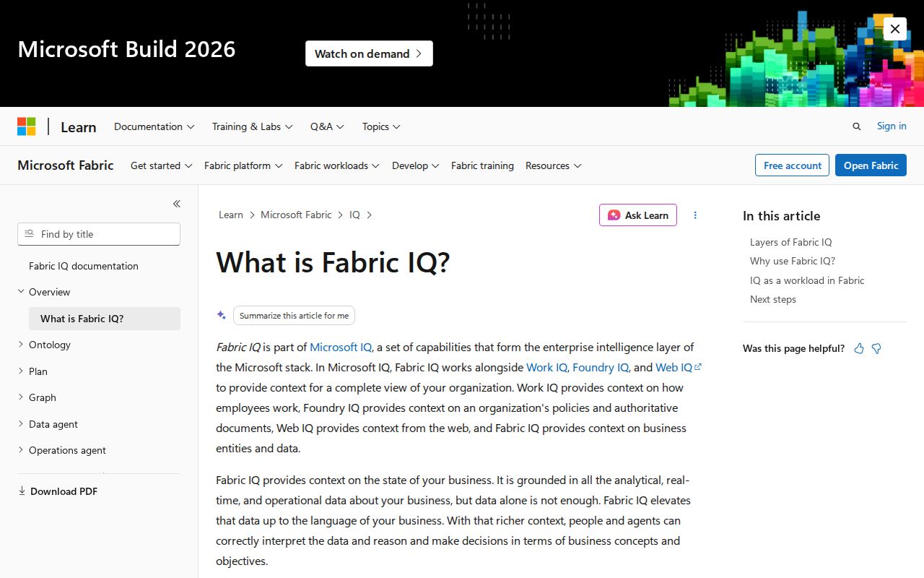Open the site search magnifier icon
Screen dimensions: 924x578
(857, 126)
